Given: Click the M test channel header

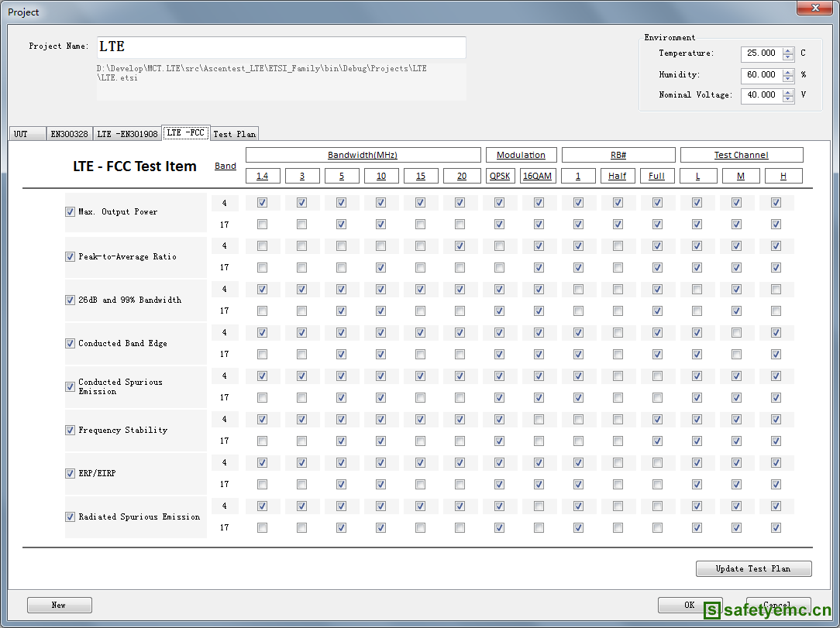Looking at the screenshot, I should point(741,176).
